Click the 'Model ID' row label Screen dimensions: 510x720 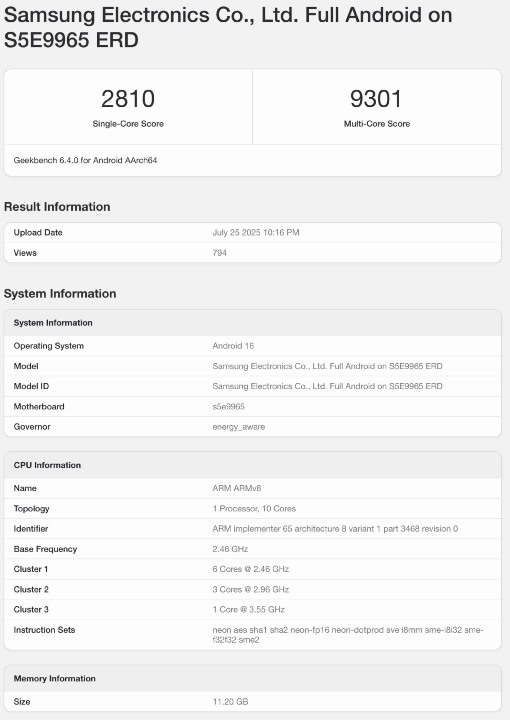click(x=31, y=386)
